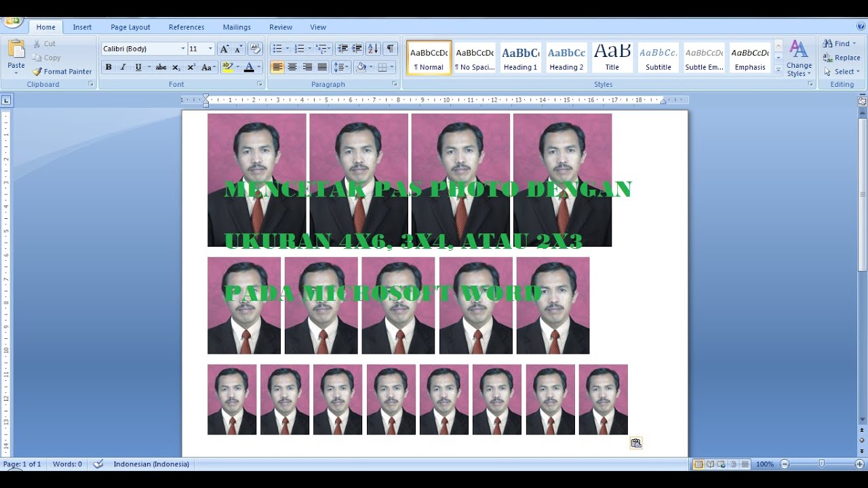Open the Insert tab
The height and width of the screenshot is (488, 868).
click(83, 27)
